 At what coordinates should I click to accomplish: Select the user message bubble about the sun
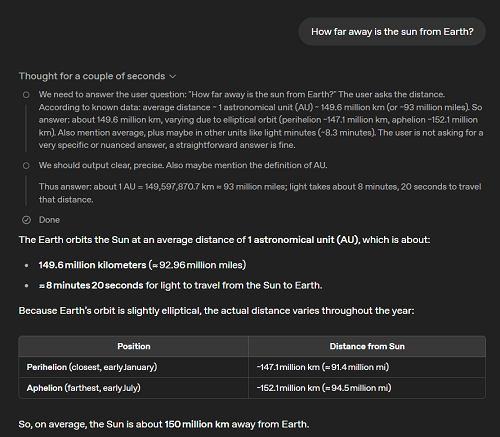click(392, 32)
